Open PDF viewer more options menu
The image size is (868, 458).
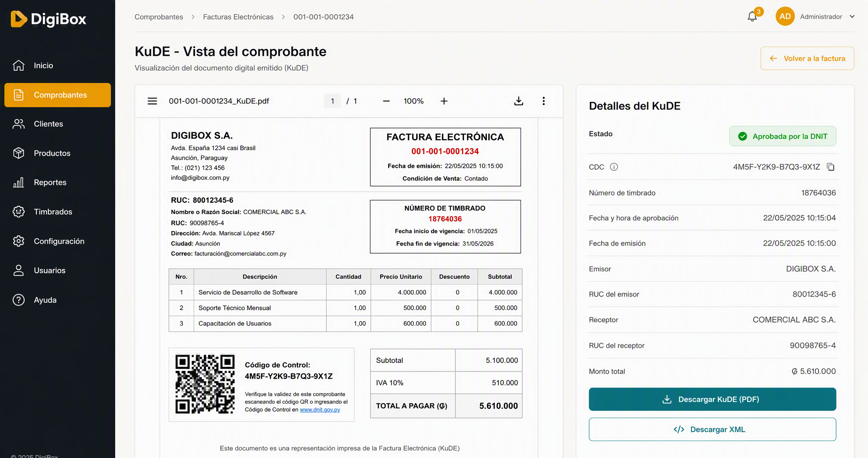pos(544,101)
